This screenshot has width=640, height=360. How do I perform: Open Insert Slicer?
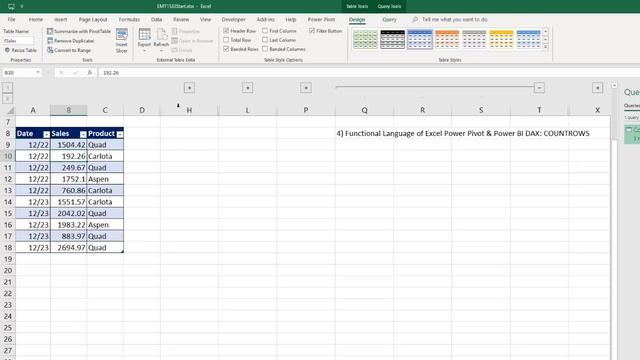[x=122, y=41]
